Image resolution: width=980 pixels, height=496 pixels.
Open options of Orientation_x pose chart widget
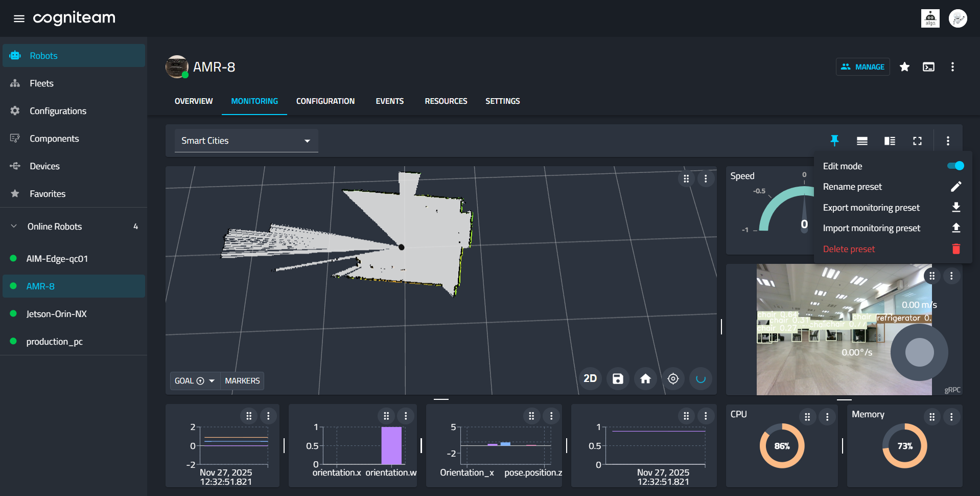tap(551, 416)
